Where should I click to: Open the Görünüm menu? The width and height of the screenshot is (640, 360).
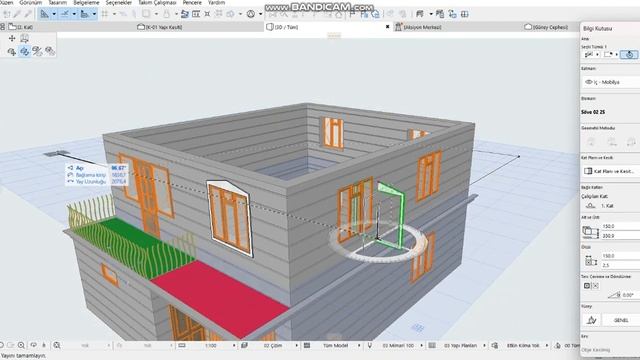point(31,2)
